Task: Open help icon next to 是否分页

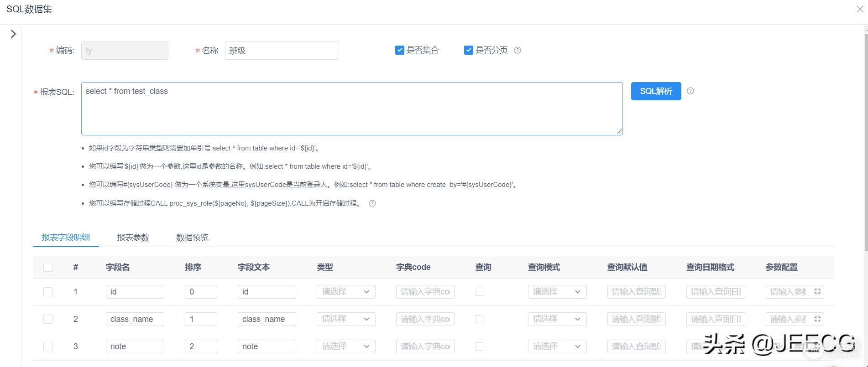Action: coord(518,50)
